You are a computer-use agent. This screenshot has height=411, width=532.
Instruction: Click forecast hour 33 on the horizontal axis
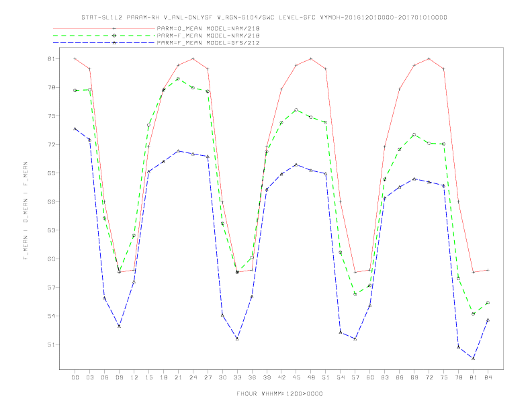[237, 377]
